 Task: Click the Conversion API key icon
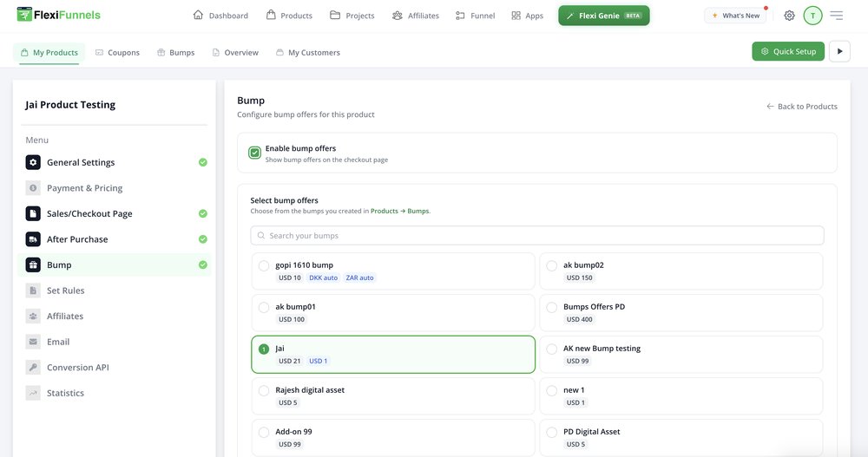pos(33,368)
